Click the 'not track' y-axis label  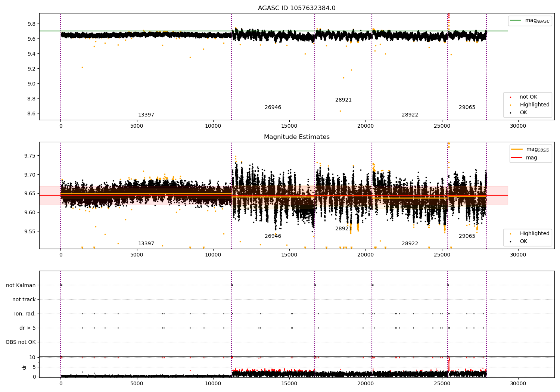click(x=24, y=299)
